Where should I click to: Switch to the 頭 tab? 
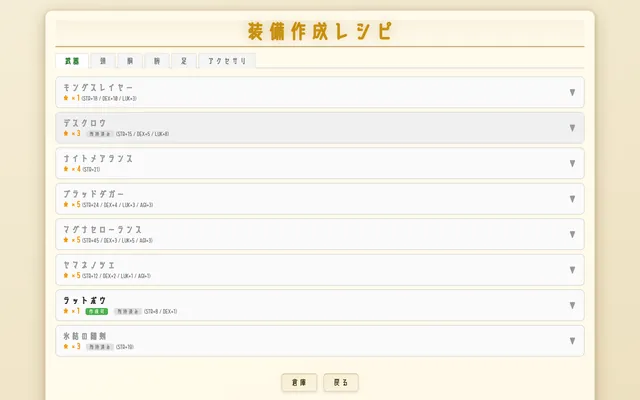pyautogui.click(x=103, y=61)
